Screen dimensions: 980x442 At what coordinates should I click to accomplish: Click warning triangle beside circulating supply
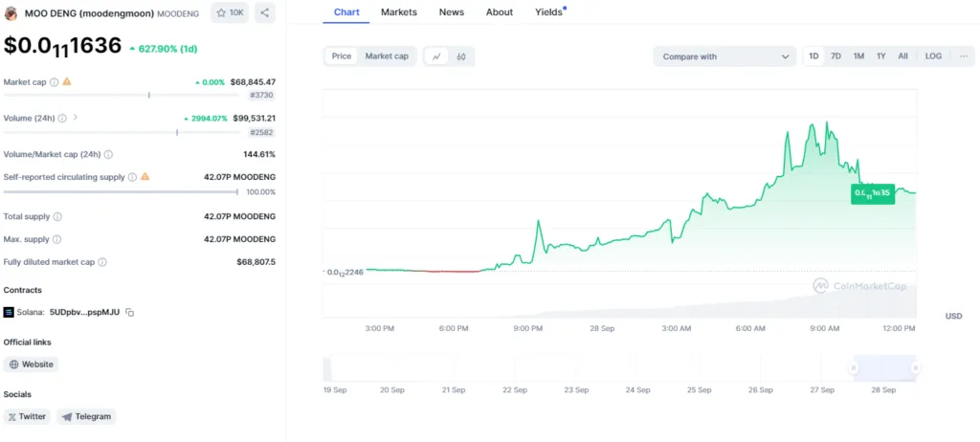click(145, 176)
